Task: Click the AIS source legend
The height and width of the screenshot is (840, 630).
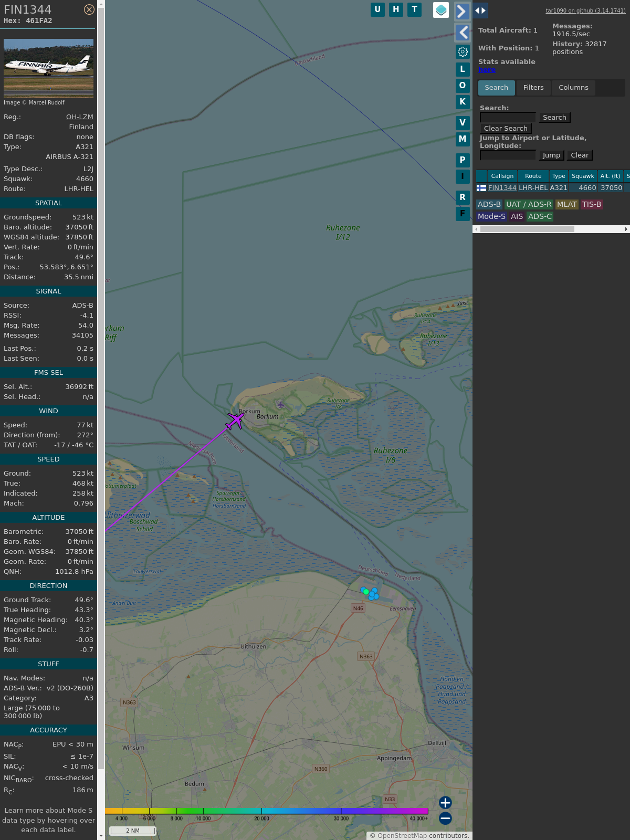Action: [517, 216]
